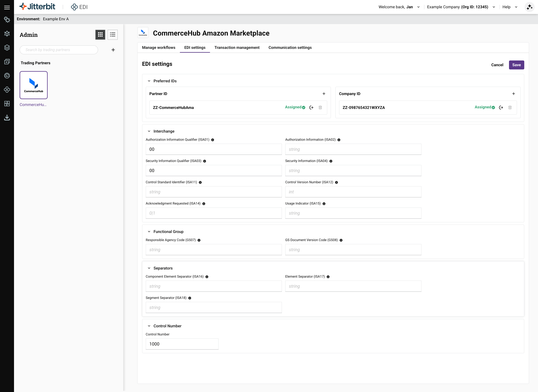Image resolution: width=538 pixels, height=392 pixels.
Task: Cancel the EDI settings changes
Action: coord(497,65)
